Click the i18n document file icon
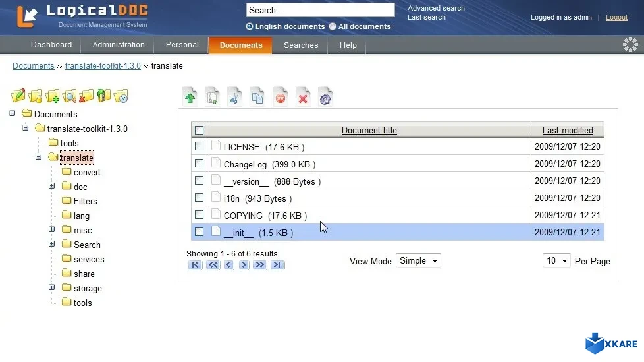Image resolution: width=644 pixels, height=362 pixels. pyautogui.click(x=216, y=197)
